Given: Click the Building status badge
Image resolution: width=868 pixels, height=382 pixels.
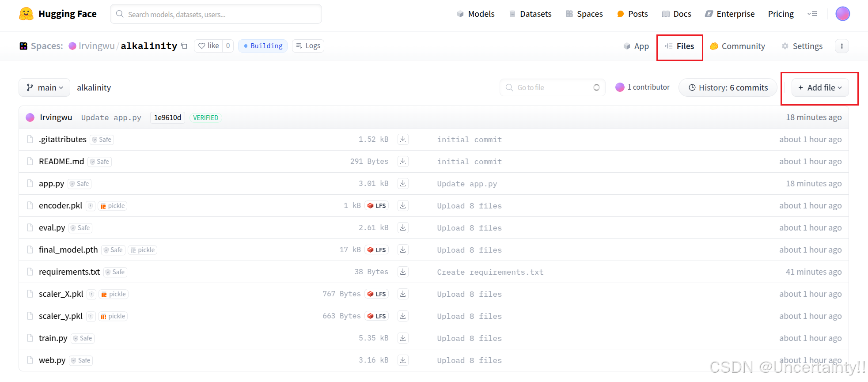Looking at the screenshot, I should (263, 46).
